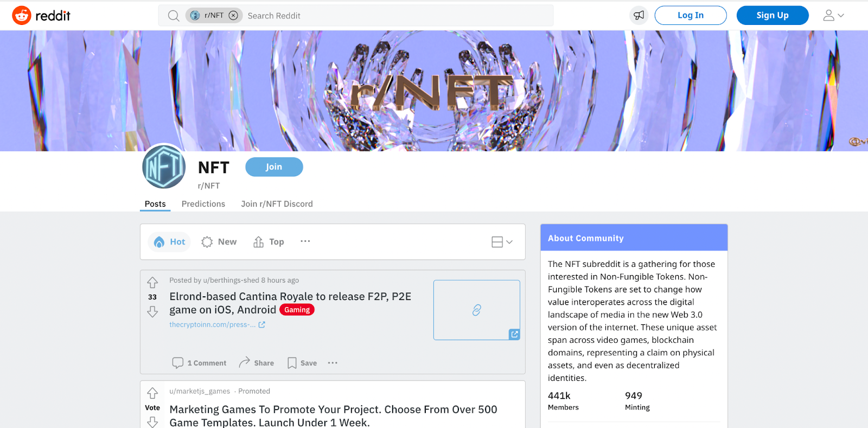The width and height of the screenshot is (868, 428).
Task: Open more sort options ellipsis
Action: (305, 241)
